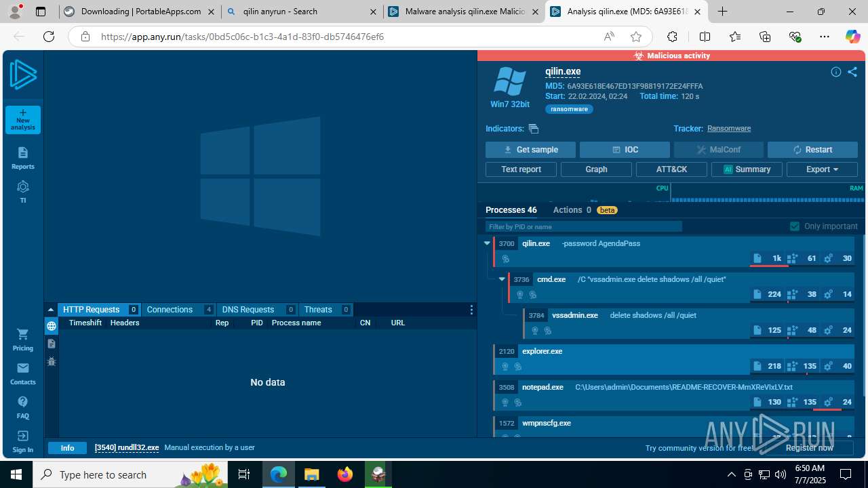Switch to the qilin anyrun Search browser tab
This screenshot has width=868, height=488.
pos(302,12)
